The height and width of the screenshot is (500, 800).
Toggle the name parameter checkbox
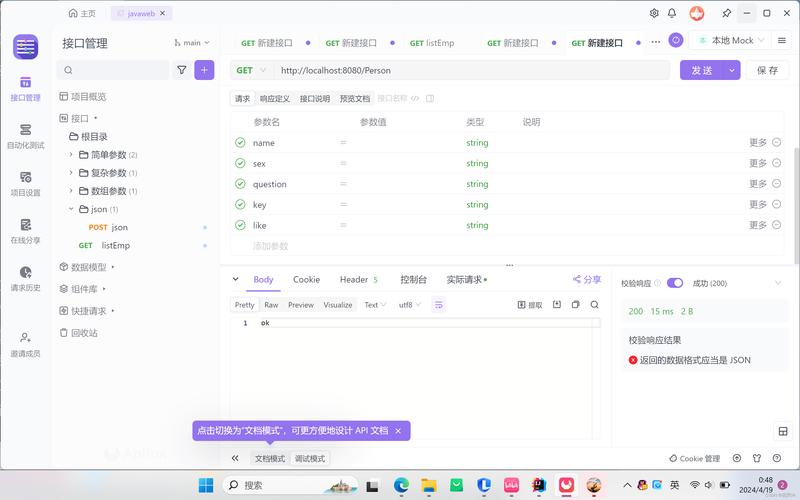click(240, 142)
